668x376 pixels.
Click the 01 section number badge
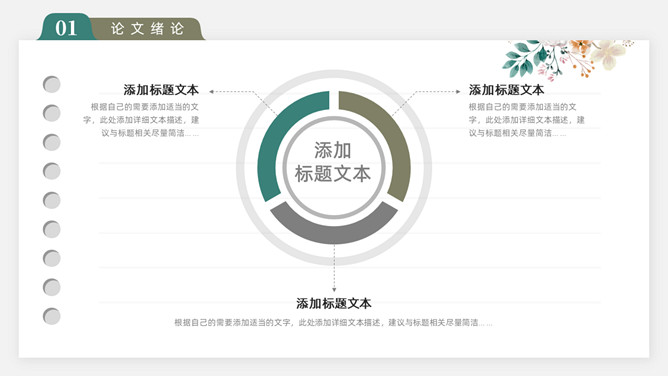pos(66,28)
